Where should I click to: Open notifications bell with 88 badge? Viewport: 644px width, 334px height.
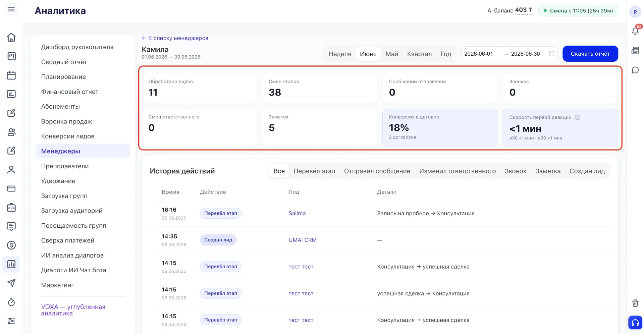click(635, 31)
